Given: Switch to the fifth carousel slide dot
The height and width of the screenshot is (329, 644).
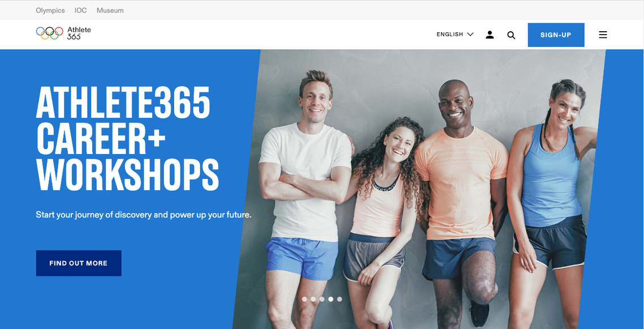Looking at the screenshot, I should click(339, 300).
